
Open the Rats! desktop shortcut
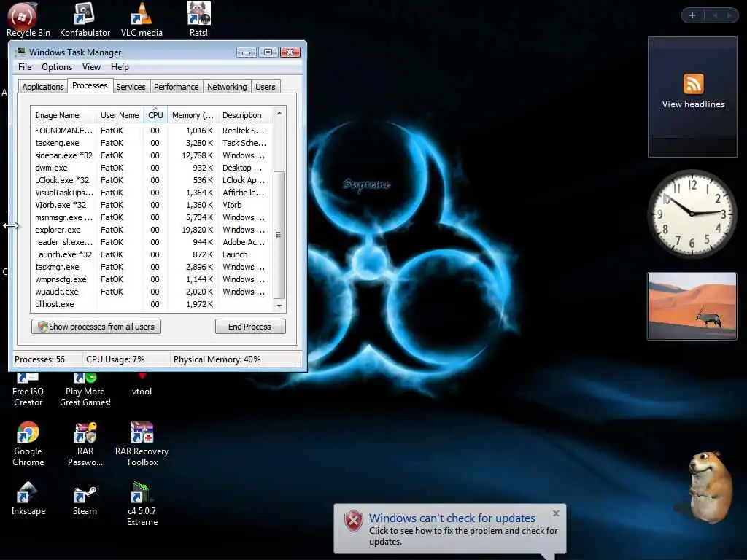(x=198, y=19)
